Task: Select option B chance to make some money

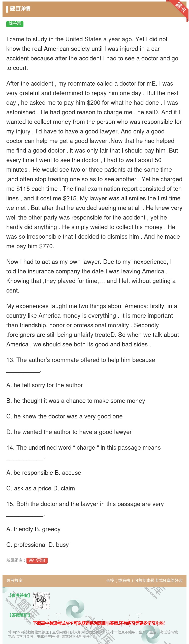Action: [x=76, y=401]
